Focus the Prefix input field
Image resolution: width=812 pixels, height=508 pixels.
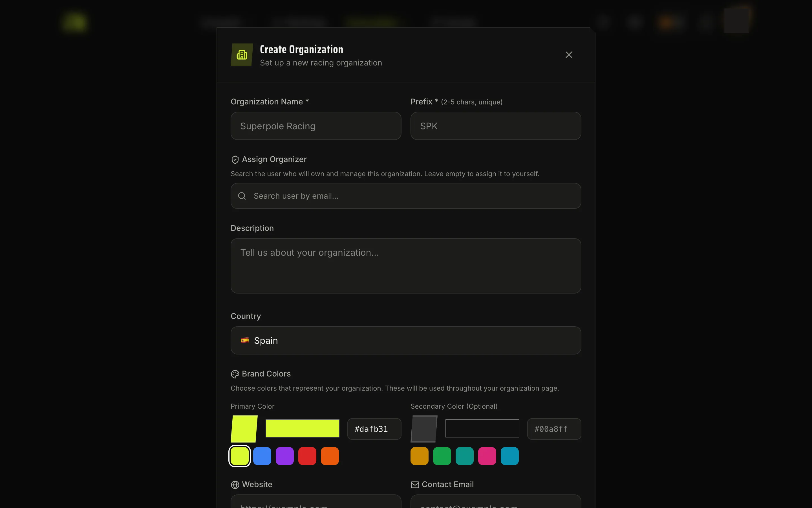(496, 126)
